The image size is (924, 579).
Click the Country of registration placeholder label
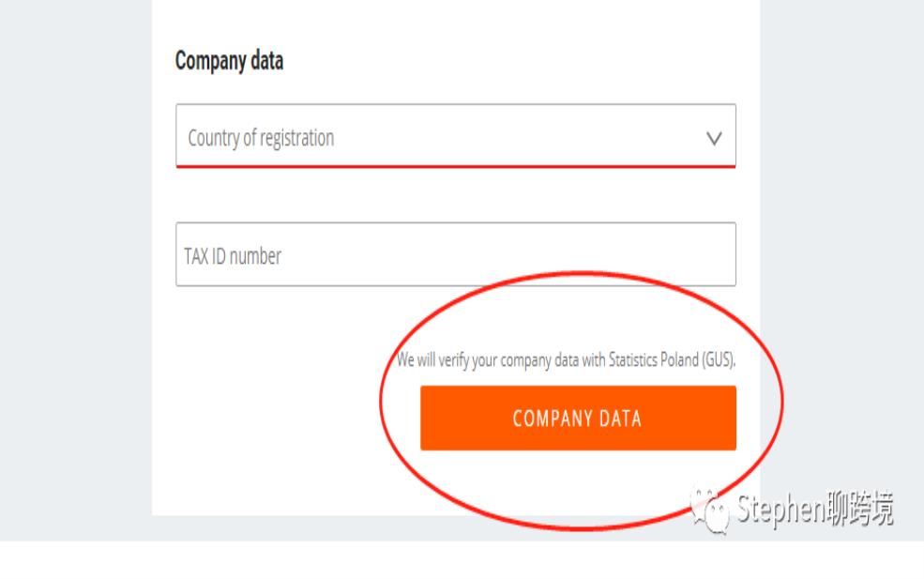coord(261,138)
